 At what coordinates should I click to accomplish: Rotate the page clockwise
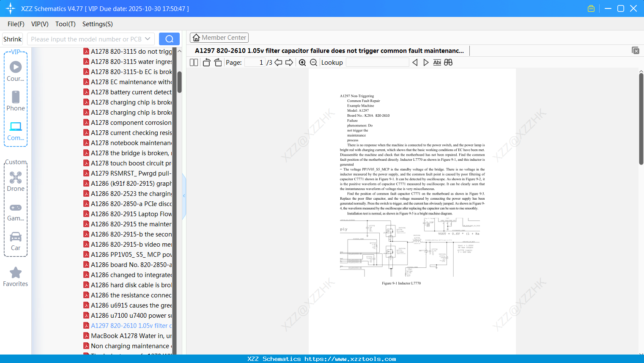[x=218, y=62]
